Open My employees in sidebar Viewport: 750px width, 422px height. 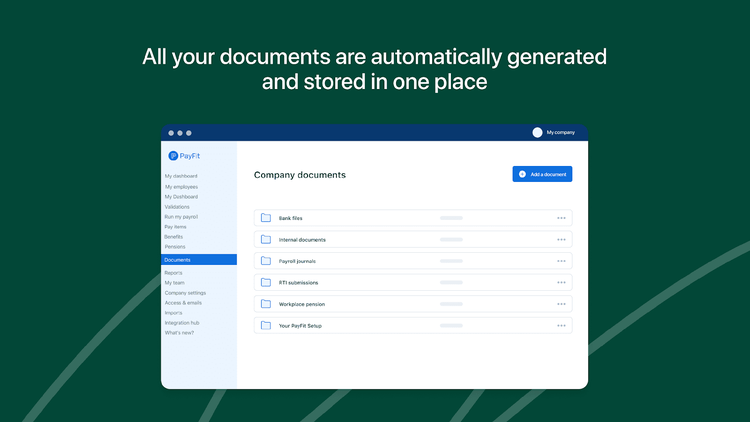pos(181,187)
